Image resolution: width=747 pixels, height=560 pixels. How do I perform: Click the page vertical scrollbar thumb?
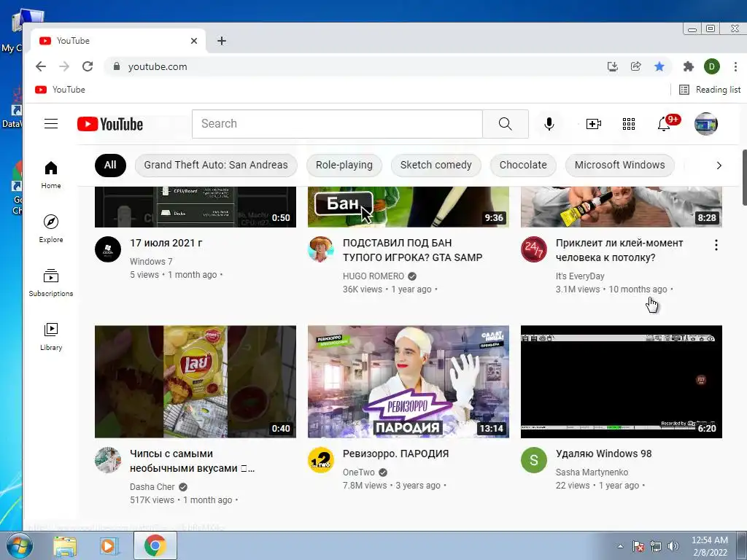coord(744,177)
